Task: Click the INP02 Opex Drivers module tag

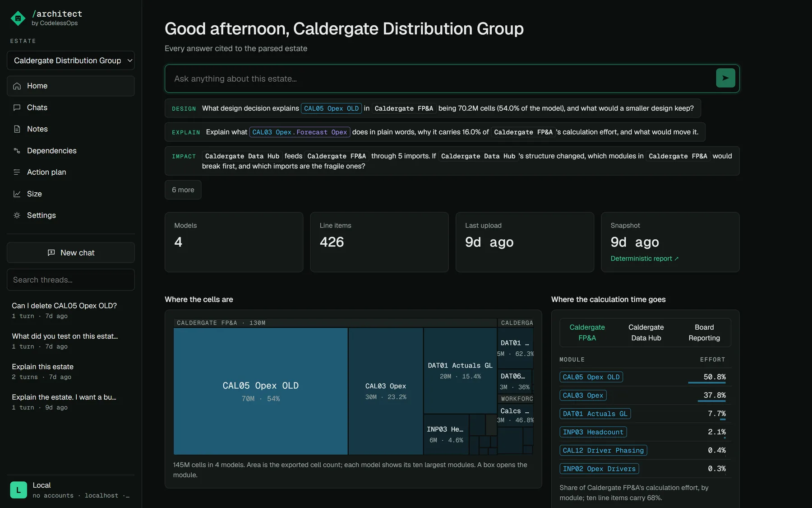Action: (x=599, y=469)
